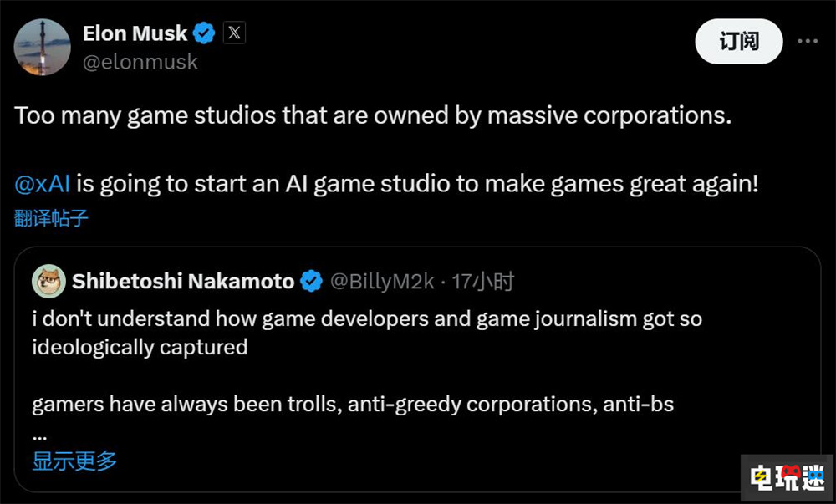Screen dimensions: 836x504
Task: Click the main post text about game studios
Action: coord(373,115)
